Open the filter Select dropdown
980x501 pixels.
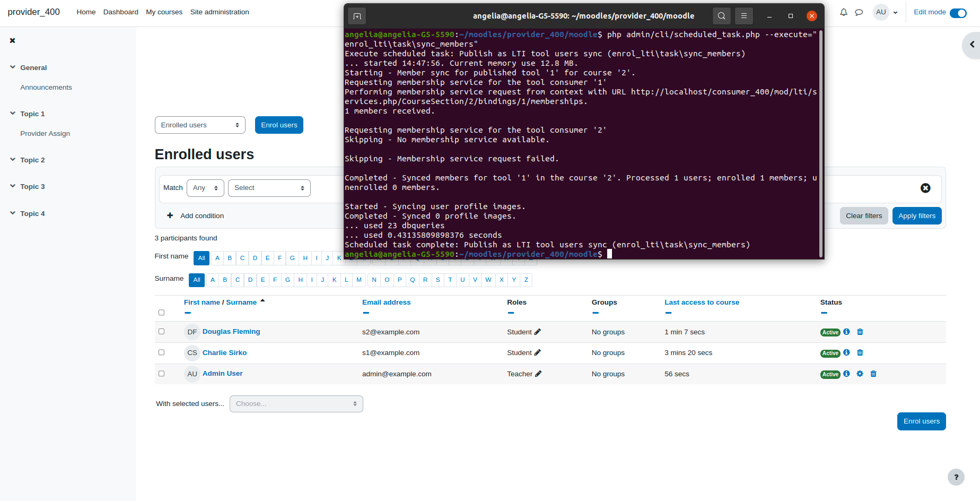pos(269,188)
